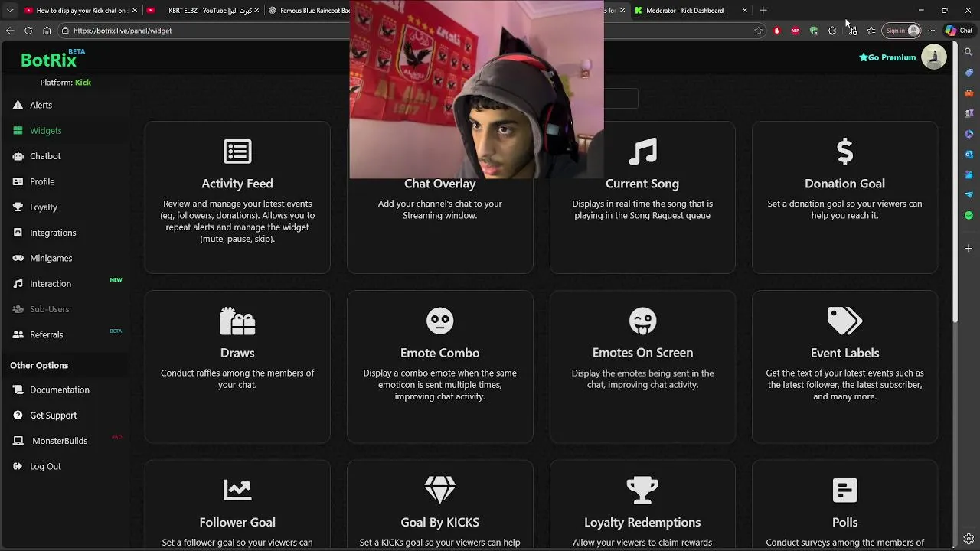Open Donation Goal dollar icon

[844, 152]
